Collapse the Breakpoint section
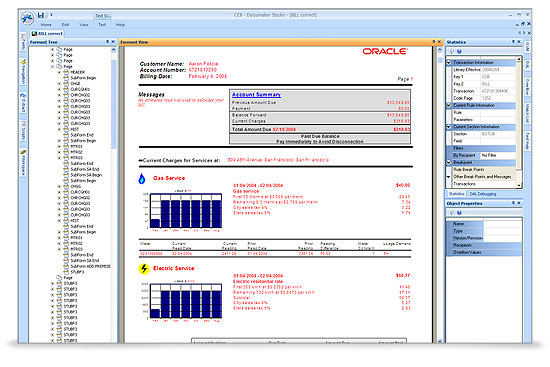The height and width of the screenshot is (367, 550). [x=449, y=162]
